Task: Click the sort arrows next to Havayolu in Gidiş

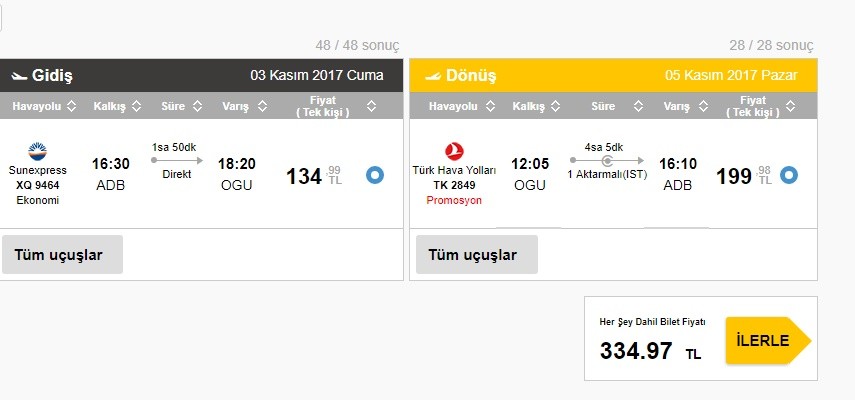Action: 72,106
